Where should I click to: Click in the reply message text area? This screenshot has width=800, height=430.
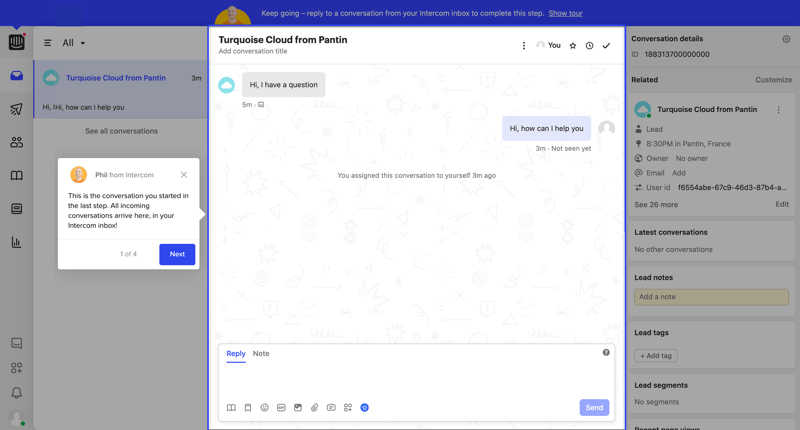point(416,380)
